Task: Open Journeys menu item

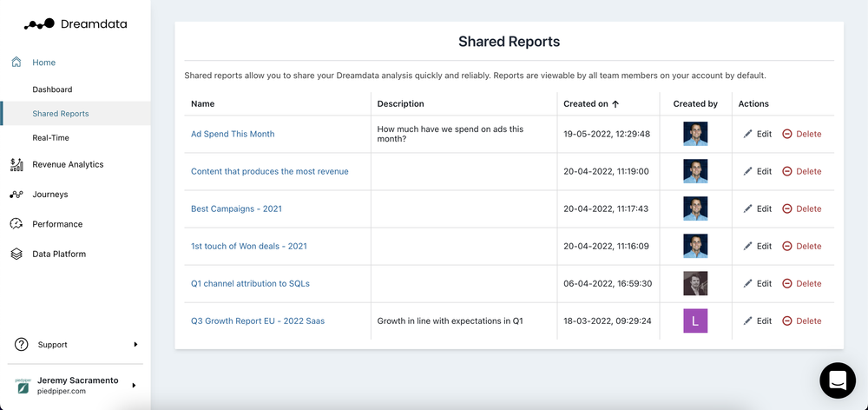Action: coord(49,195)
